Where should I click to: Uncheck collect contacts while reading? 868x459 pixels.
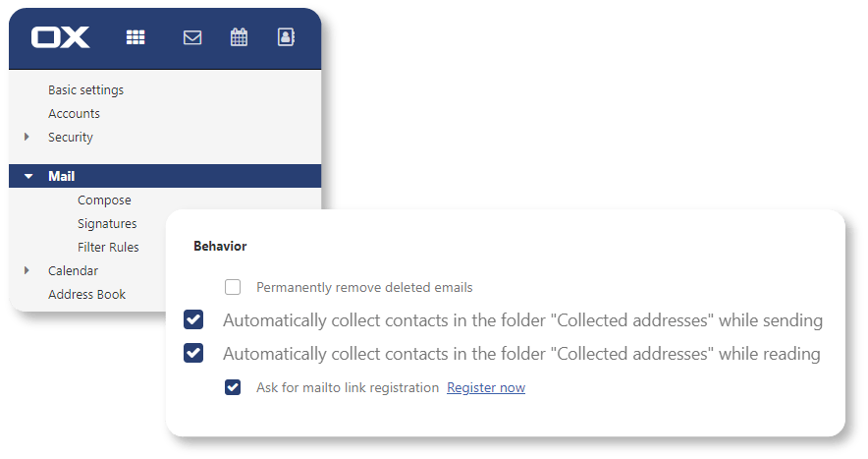click(193, 353)
